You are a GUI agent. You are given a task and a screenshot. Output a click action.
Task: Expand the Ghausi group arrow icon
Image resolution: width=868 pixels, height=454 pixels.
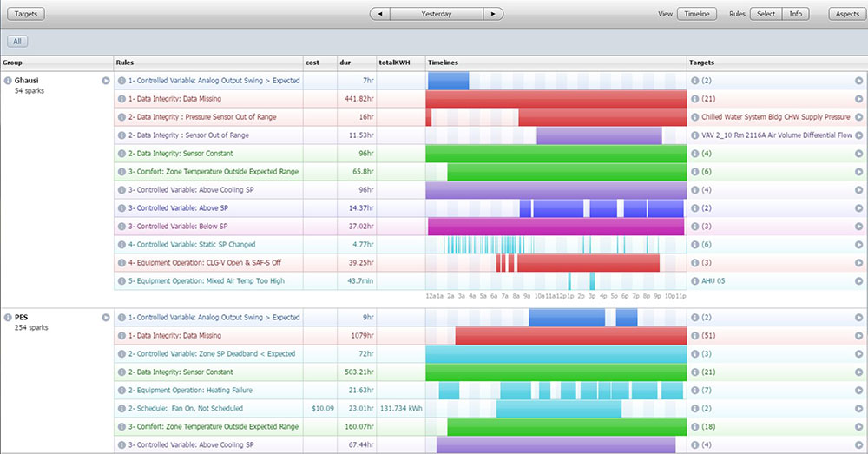pyautogui.click(x=106, y=80)
